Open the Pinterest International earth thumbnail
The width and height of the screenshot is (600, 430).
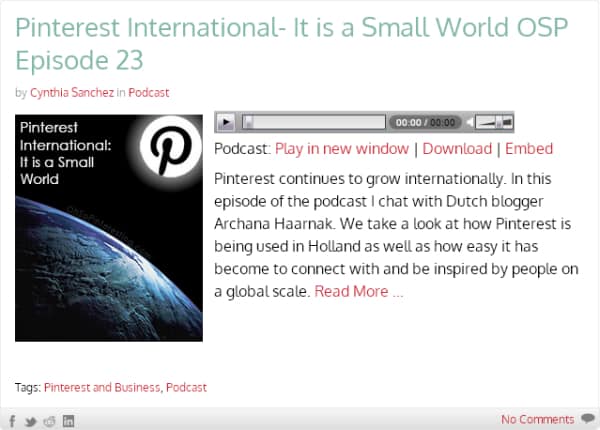click(x=109, y=228)
